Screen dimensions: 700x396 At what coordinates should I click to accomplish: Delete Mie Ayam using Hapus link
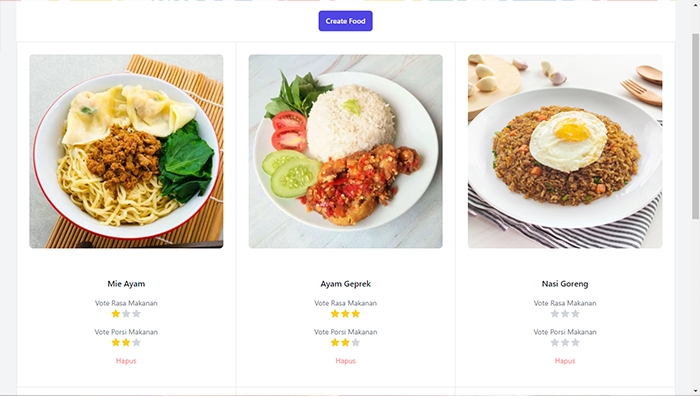[x=126, y=361]
